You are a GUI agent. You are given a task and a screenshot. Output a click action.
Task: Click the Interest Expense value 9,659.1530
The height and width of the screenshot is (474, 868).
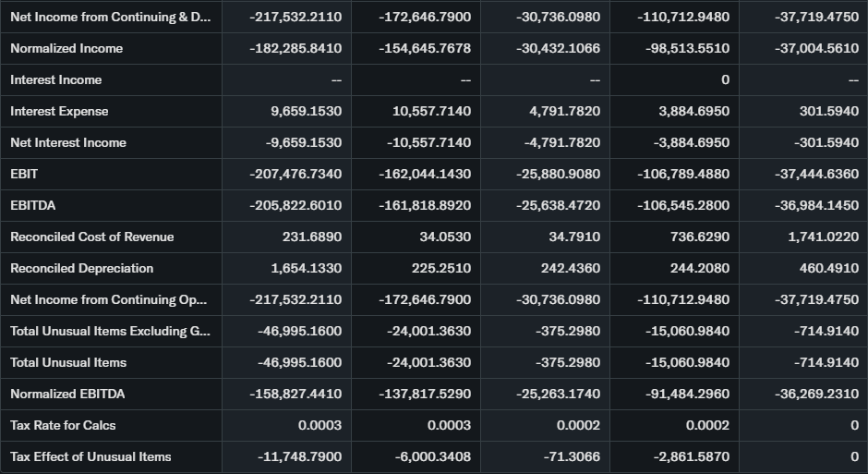(x=306, y=111)
